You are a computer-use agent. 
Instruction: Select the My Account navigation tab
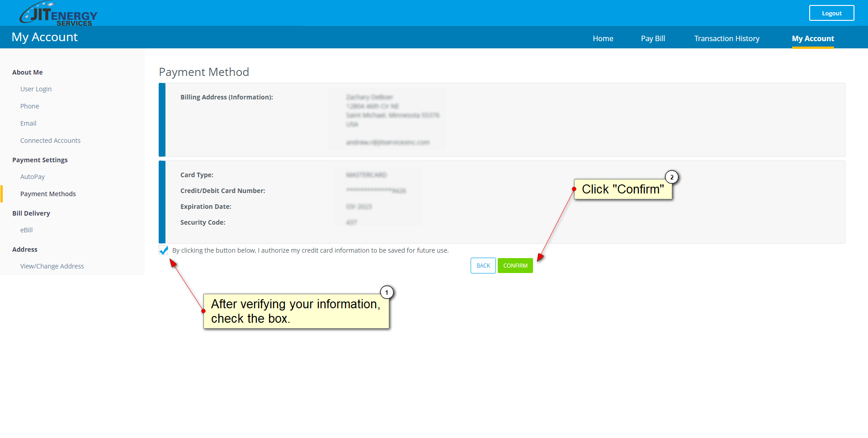812,39
